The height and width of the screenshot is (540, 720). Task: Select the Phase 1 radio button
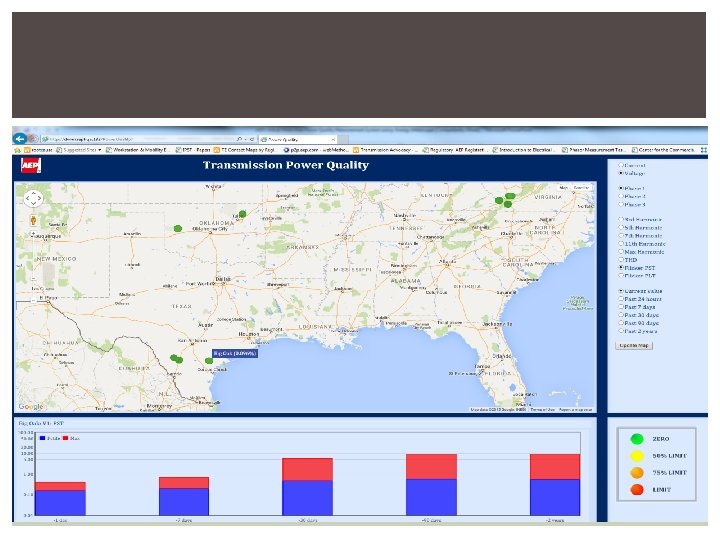[621, 188]
